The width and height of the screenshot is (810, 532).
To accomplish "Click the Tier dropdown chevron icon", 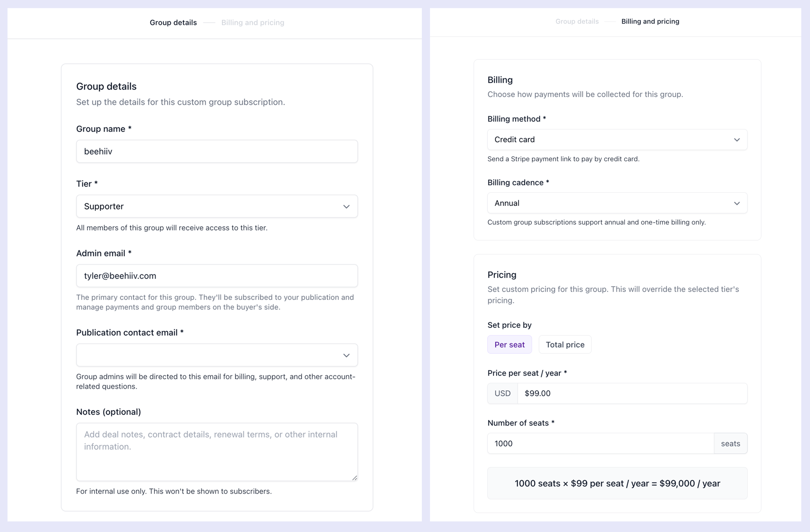I will [346, 207].
